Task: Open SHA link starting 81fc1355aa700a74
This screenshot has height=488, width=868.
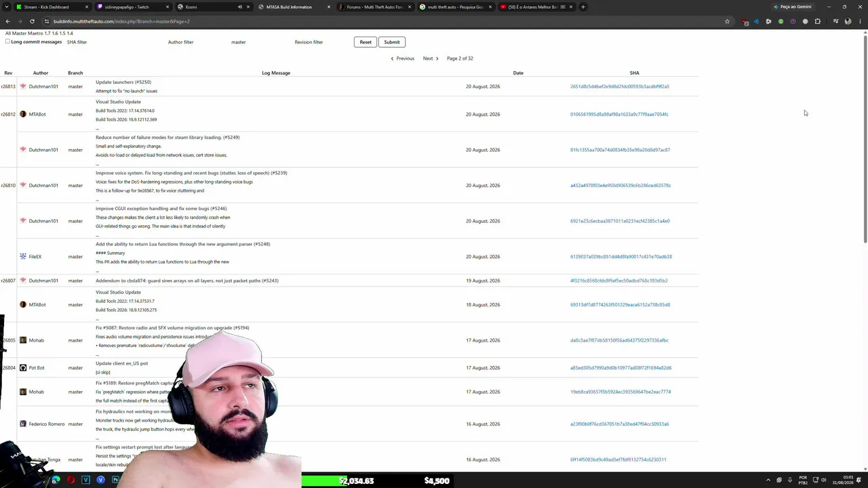Action: click(620, 150)
